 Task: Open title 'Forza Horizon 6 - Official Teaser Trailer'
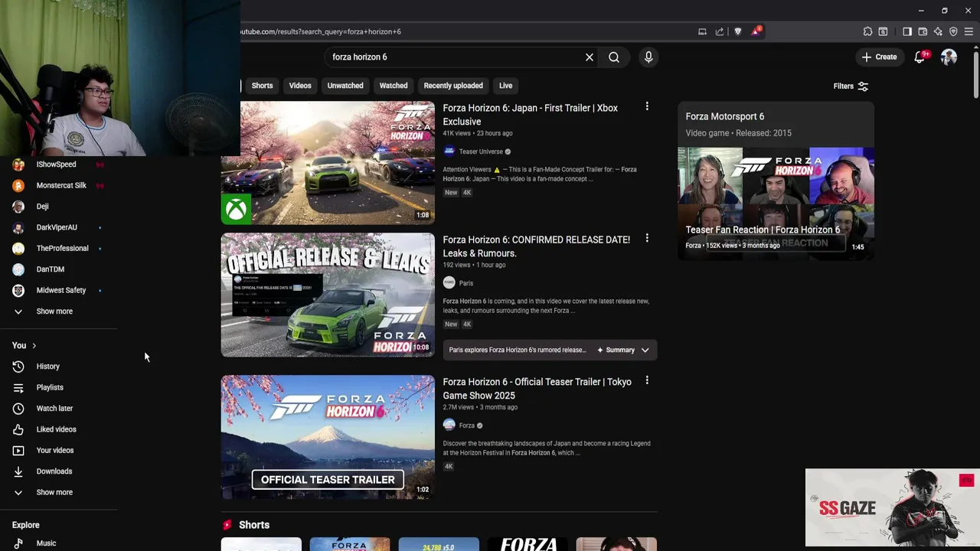tap(537, 389)
